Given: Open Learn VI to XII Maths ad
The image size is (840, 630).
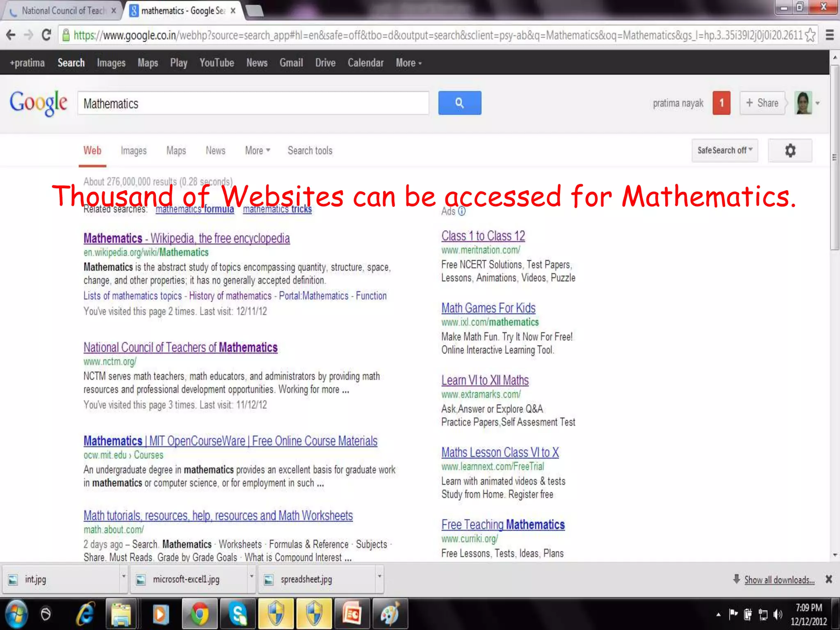Looking at the screenshot, I should pos(485,380).
